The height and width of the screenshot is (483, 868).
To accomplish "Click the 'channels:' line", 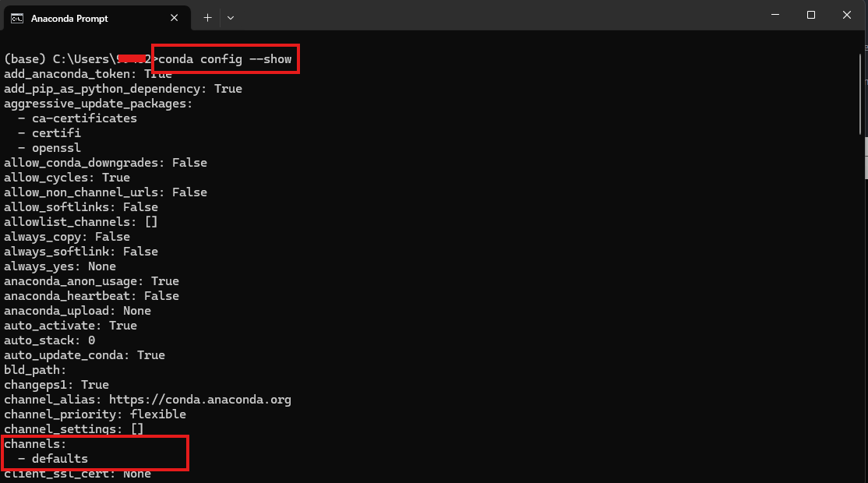I will 35,444.
